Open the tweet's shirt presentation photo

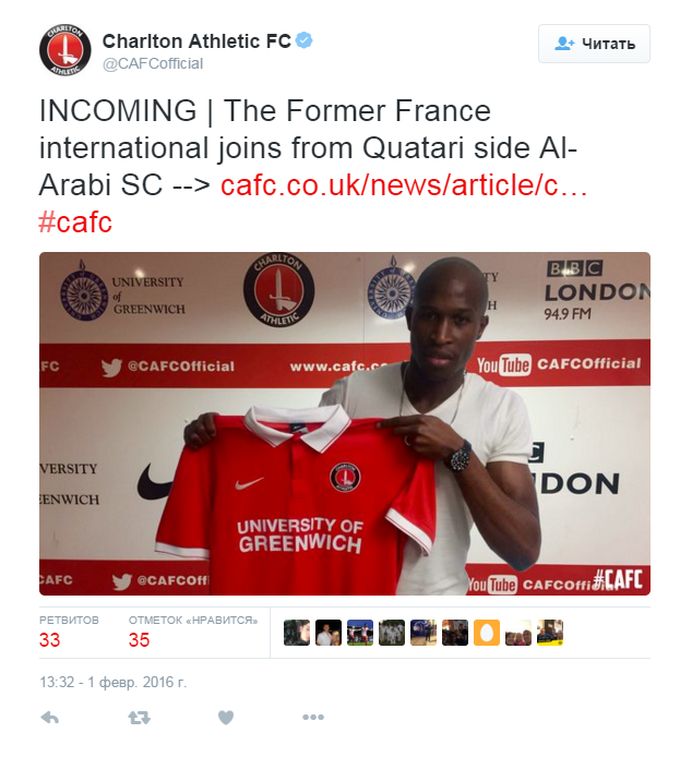[345, 423]
